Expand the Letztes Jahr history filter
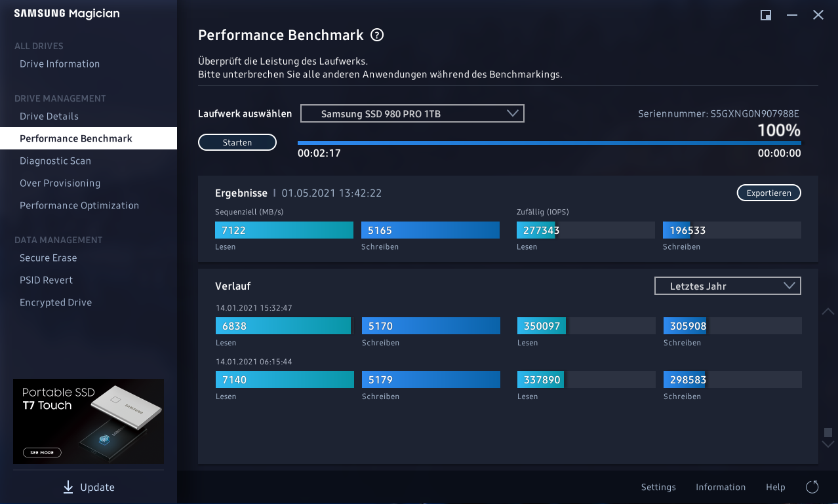 (728, 286)
